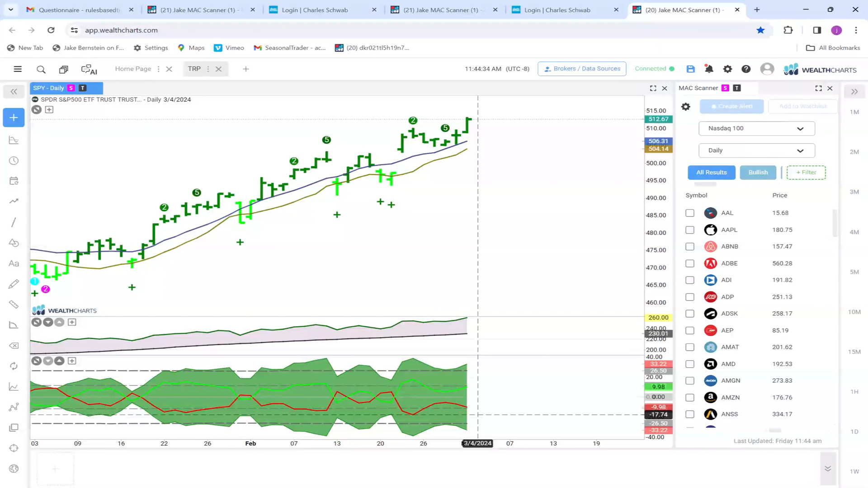Screen dimensions: 868x488
Task: Collapse the left sidebar with double chevron
Action: coord(14,92)
